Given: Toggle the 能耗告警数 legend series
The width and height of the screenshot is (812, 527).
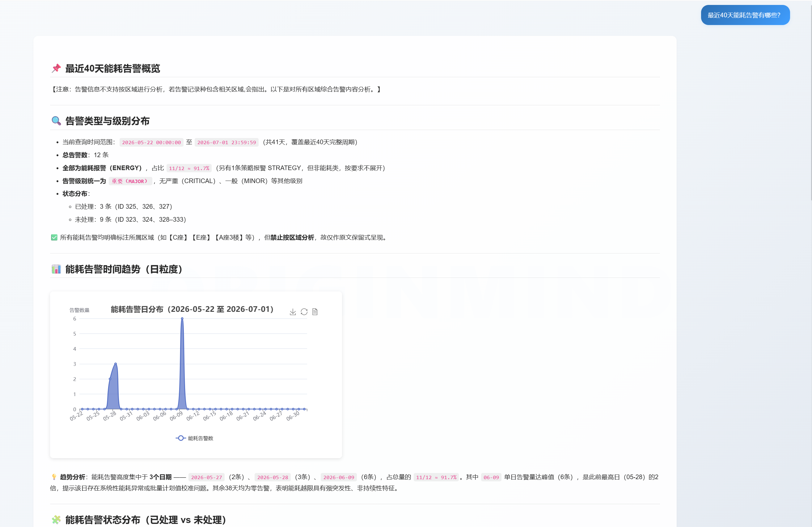Looking at the screenshot, I should [x=194, y=438].
